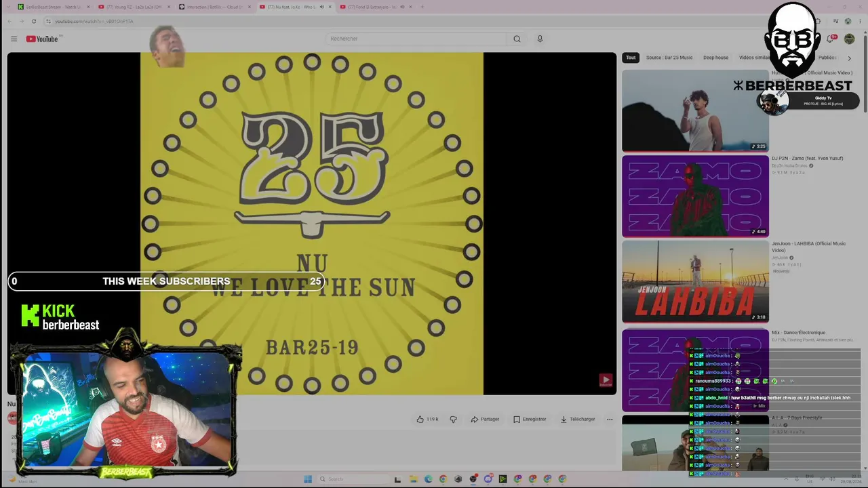Open the more actions three-dot menu

(610, 419)
